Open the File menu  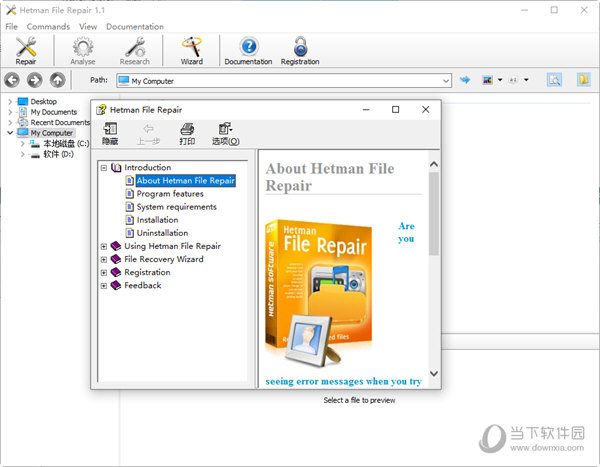11,26
